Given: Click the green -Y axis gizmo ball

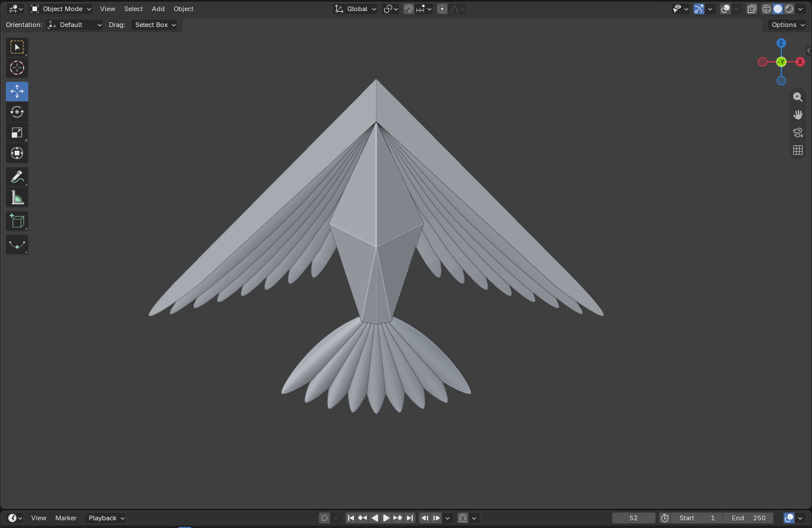Looking at the screenshot, I should 781,62.
